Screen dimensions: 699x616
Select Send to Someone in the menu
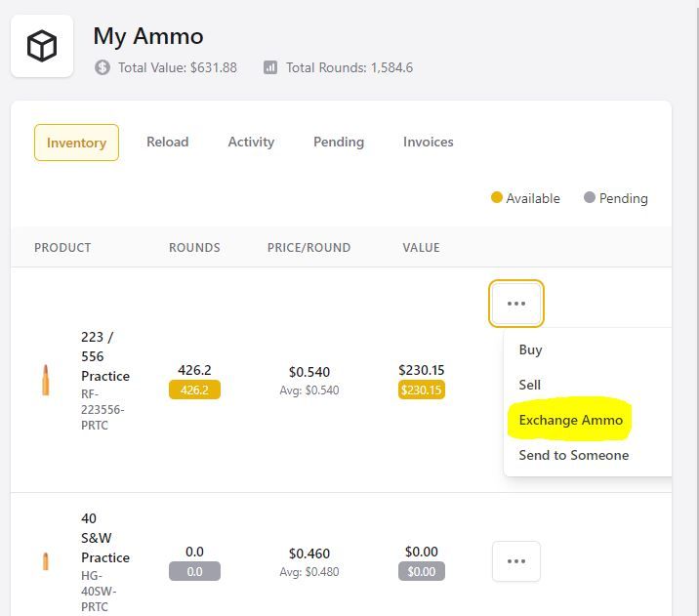pyautogui.click(x=574, y=455)
